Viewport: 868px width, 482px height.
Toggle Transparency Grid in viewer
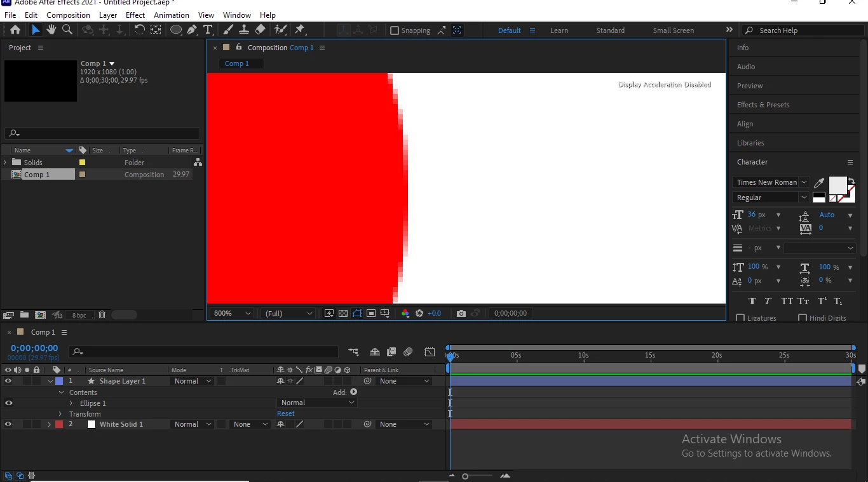[x=343, y=313]
